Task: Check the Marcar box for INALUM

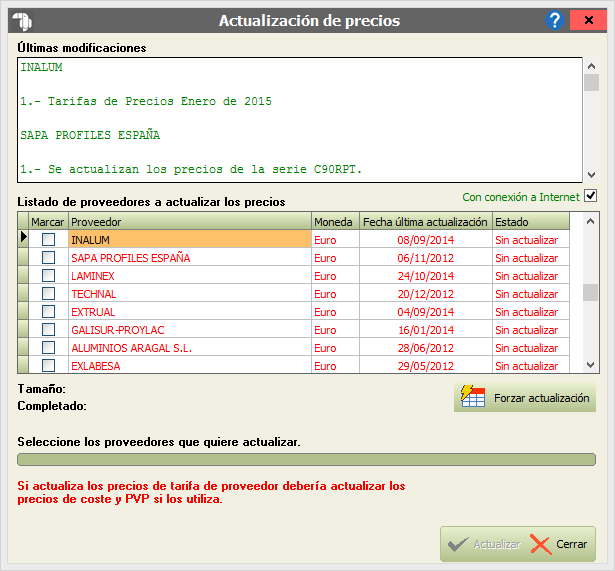Action: click(x=48, y=240)
